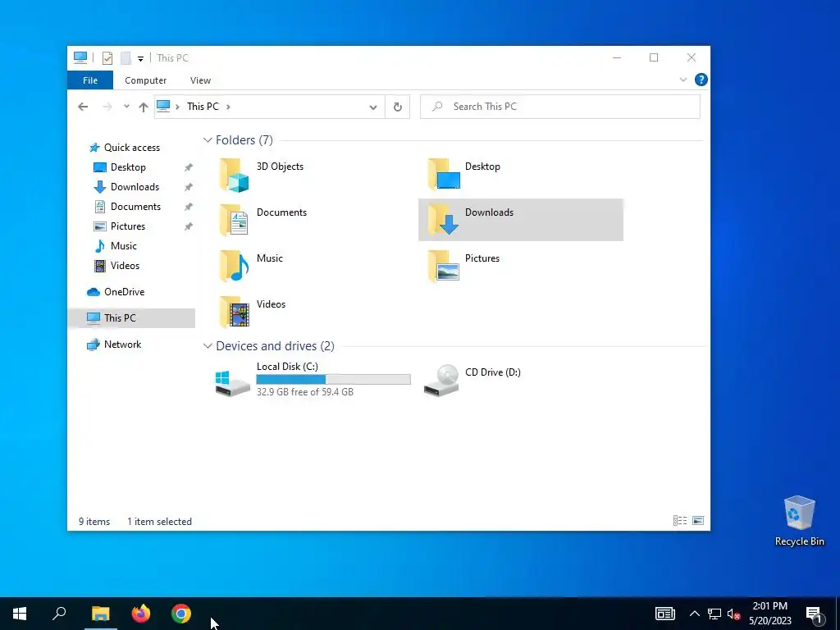Open Customize Quick Access Toolbar dropdown

click(x=140, y=58)
